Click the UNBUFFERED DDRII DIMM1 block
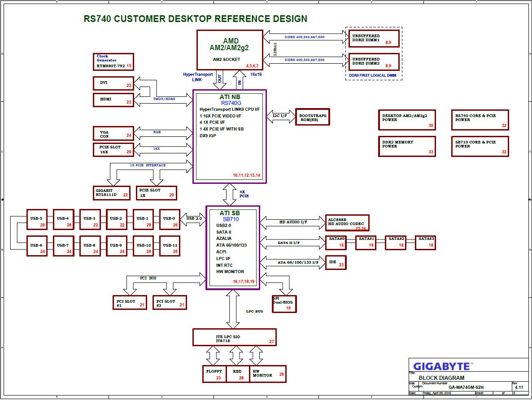 (x=374, y=39)
